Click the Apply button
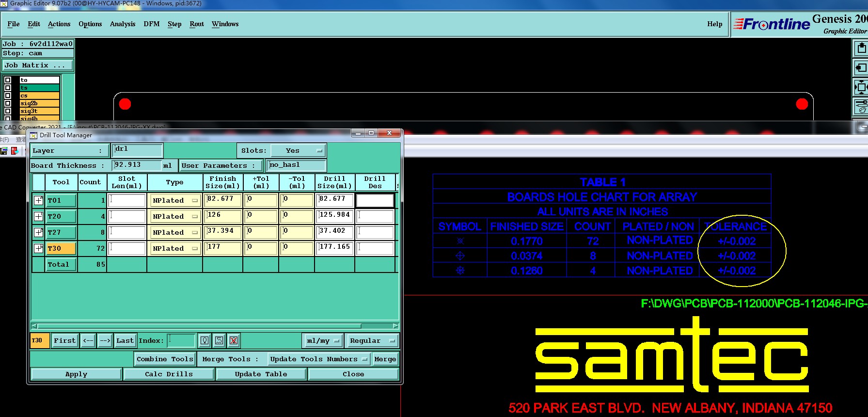 tap(76, 374)
